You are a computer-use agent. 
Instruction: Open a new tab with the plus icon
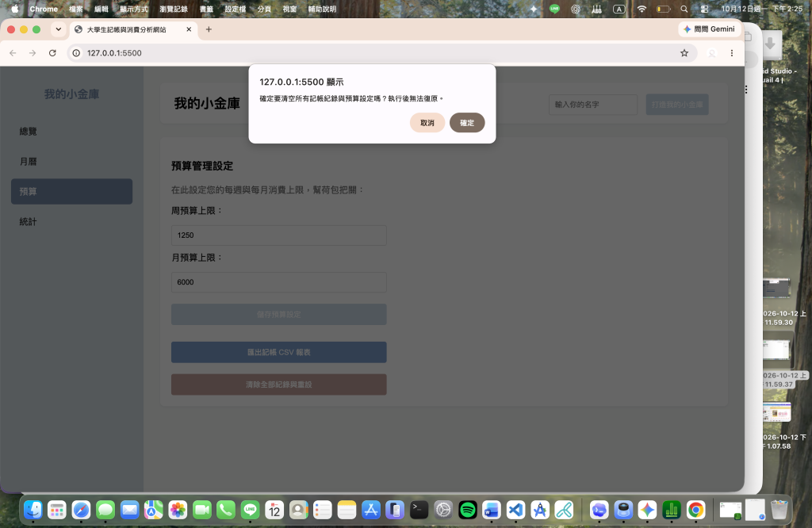click(209, 29)
